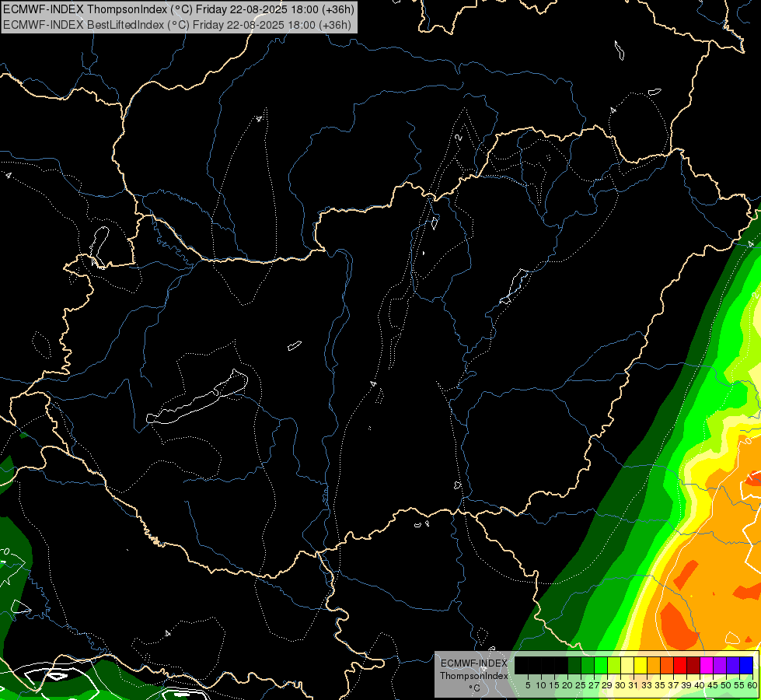Select the legend value label 29

(x=608, y=685)
